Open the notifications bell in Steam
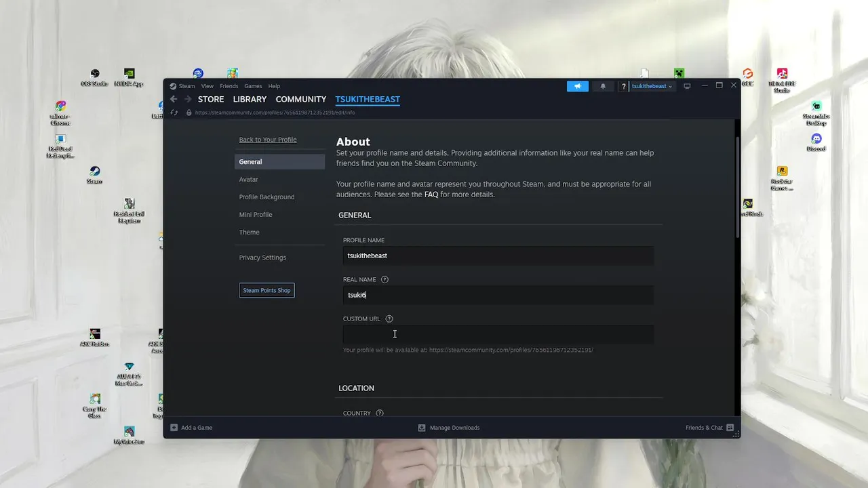This screenshot has width=868, height=488. pos(603,86)
